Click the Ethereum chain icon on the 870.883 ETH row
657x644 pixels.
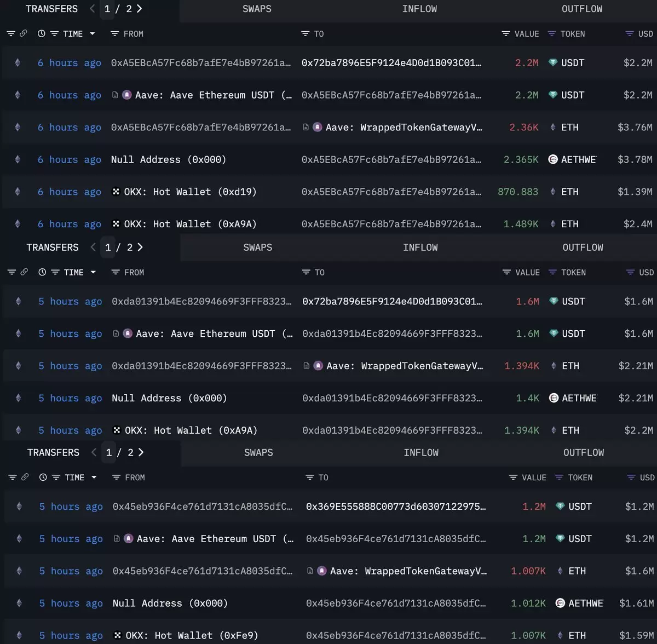coord(18,192)
